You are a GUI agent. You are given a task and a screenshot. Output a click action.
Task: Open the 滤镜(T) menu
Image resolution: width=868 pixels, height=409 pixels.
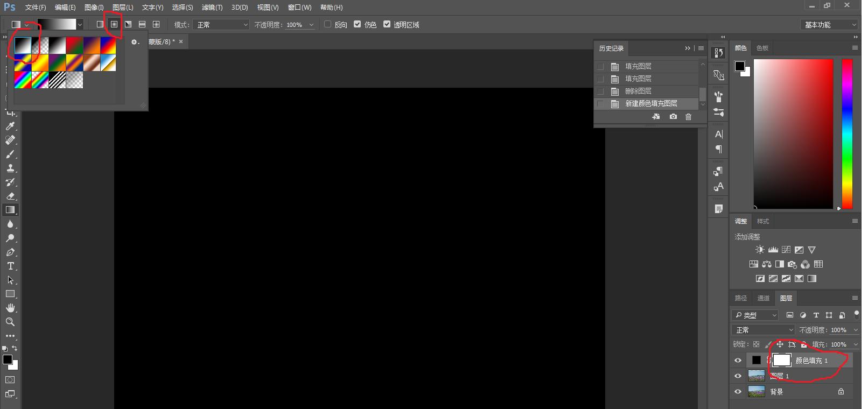(212, 8)
